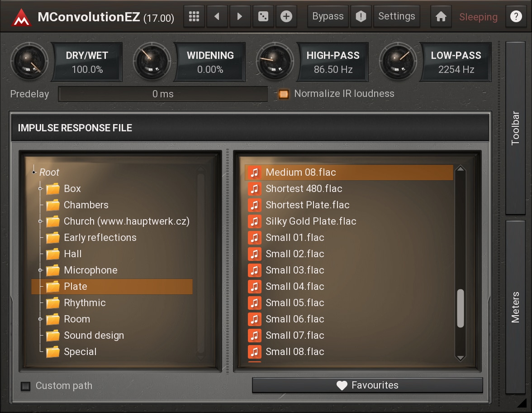Screen dimensions: 532x413
Task: Open the vertical Meters tab
Action: click(515, 307)
